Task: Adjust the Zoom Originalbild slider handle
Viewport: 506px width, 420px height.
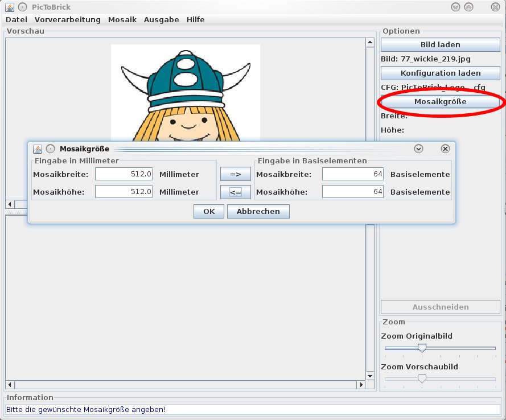Action: coord(422,348)
